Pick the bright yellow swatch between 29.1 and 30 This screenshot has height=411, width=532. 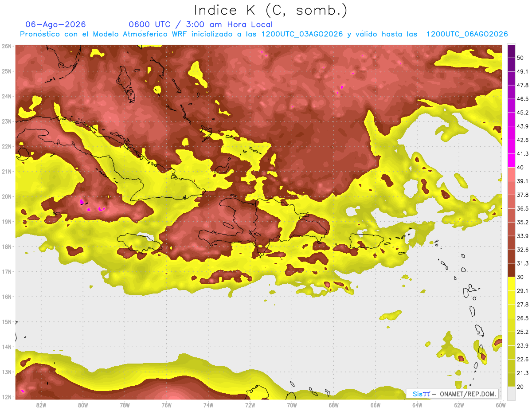click(x=511, y=284)
